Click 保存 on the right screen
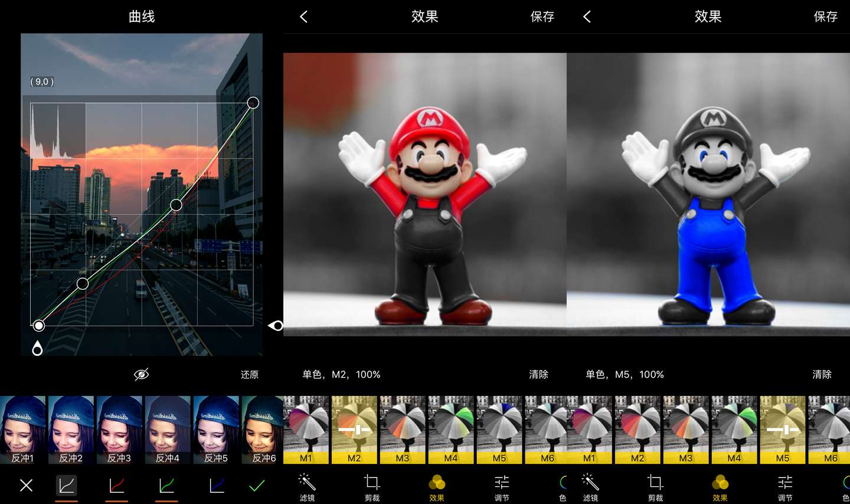The image size is (850, 504). [826, 17]
